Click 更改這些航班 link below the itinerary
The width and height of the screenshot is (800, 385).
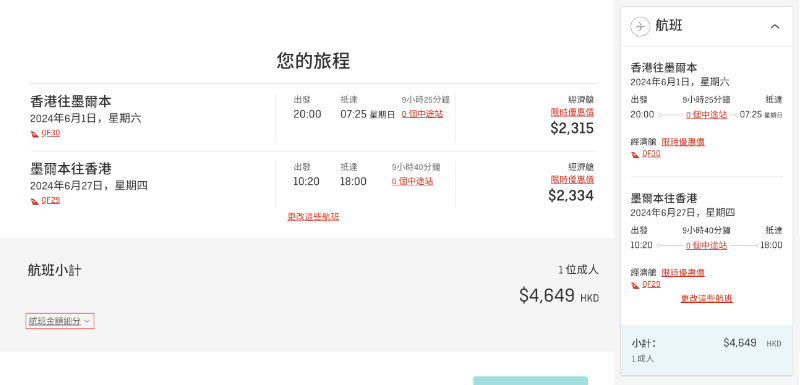coord(313,217)
